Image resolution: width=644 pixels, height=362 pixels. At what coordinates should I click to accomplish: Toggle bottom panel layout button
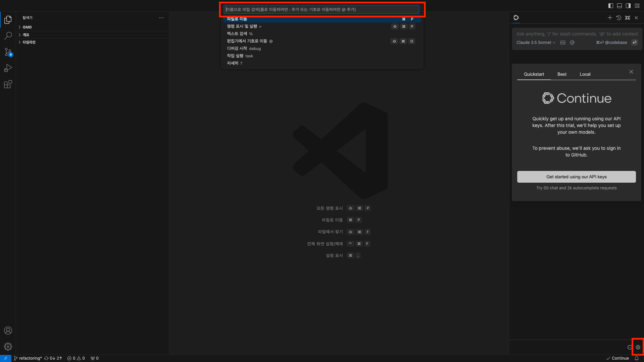[620, 6]
